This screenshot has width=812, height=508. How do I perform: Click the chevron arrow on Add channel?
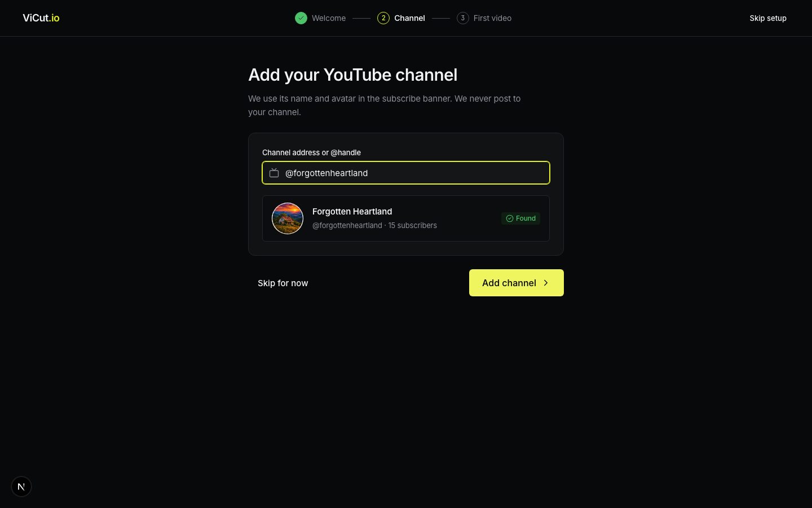click(x=546, y=283)
